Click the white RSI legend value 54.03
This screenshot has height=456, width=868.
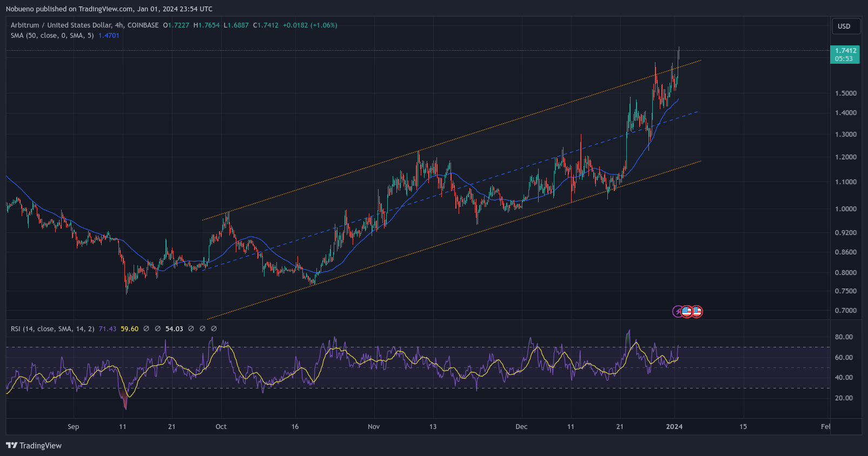174,329
